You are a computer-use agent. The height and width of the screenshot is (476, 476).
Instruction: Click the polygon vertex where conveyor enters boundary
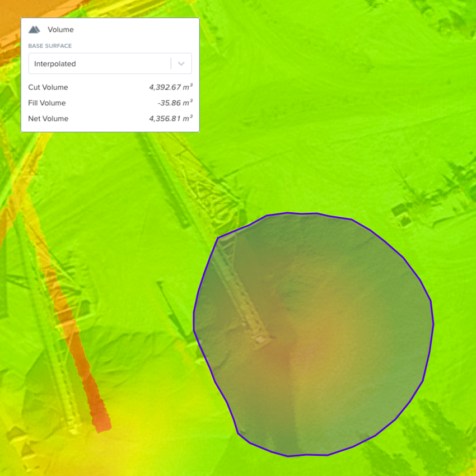(x=218, y=238)
